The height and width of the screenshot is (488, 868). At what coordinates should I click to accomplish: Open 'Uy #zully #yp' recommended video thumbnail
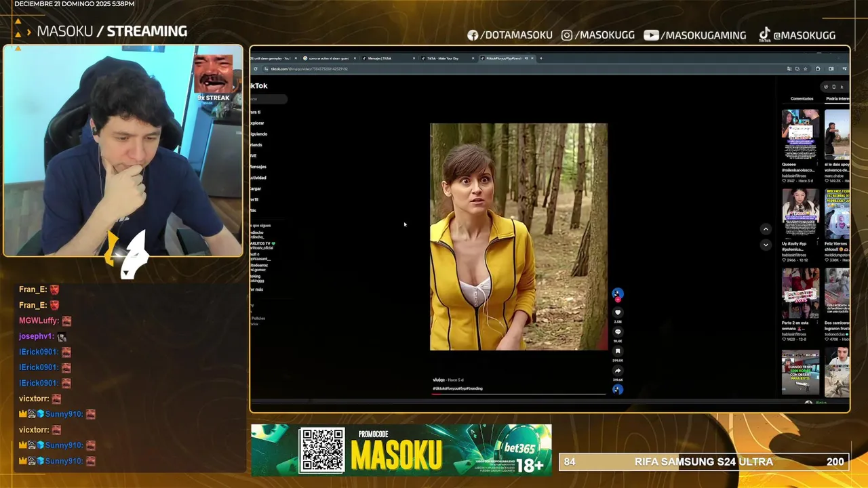click(800, 213)
